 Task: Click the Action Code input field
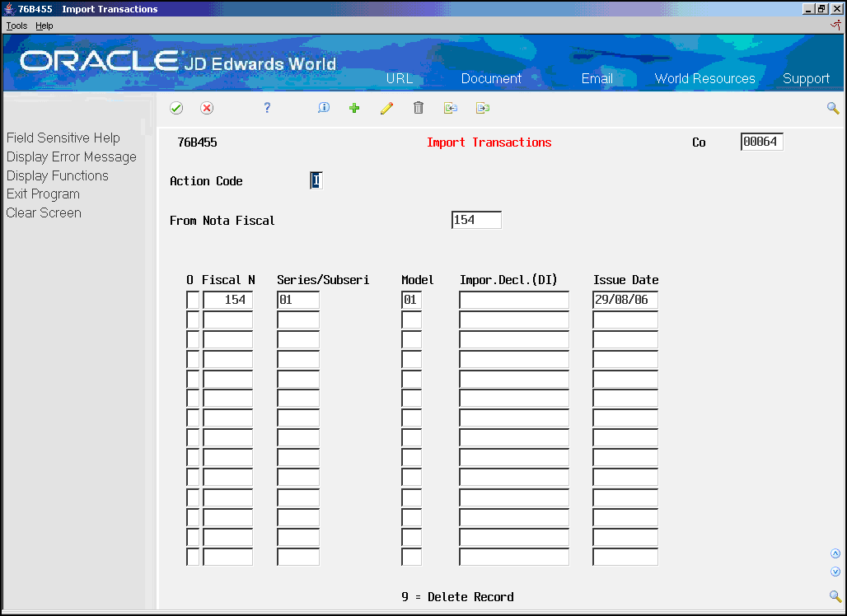tap(316, 180)
